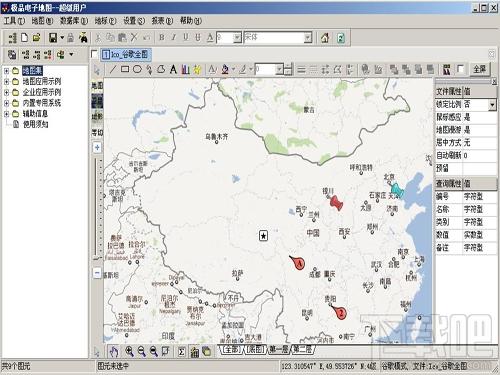Open the 宋体 font name dropdown
The height and width of the screenshot is (375, 500).
point(308,37)
